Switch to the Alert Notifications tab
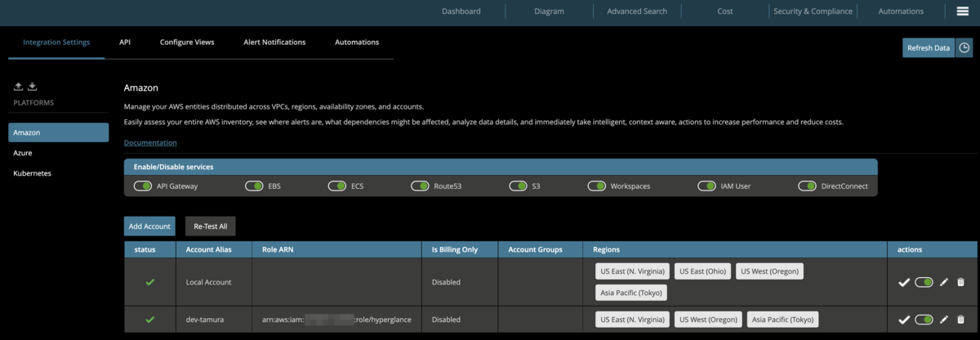 click(274, 42)
